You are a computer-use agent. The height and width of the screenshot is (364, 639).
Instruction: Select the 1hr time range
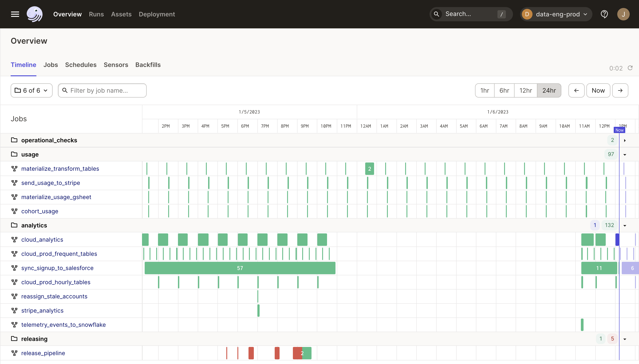[485, 90]
